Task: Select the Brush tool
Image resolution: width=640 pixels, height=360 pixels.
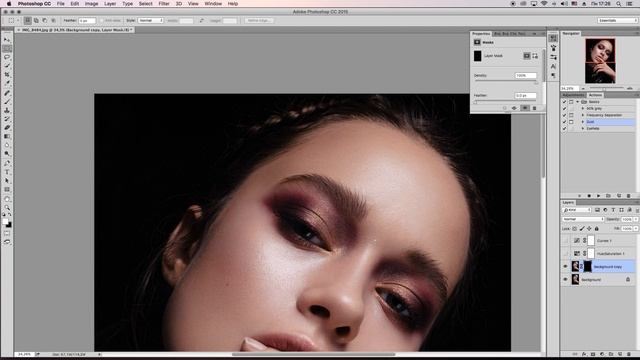Action: [x=7, y=102]
